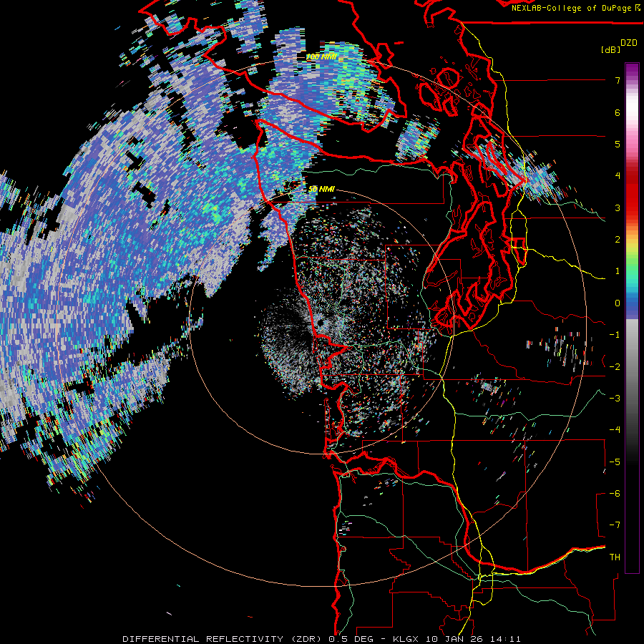
Task: Select the 50 NMI range ring label
Action: click(321, 189)
